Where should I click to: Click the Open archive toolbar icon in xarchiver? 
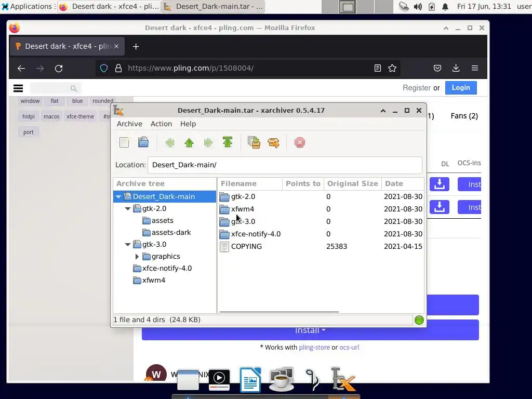(x=143, y=142)
